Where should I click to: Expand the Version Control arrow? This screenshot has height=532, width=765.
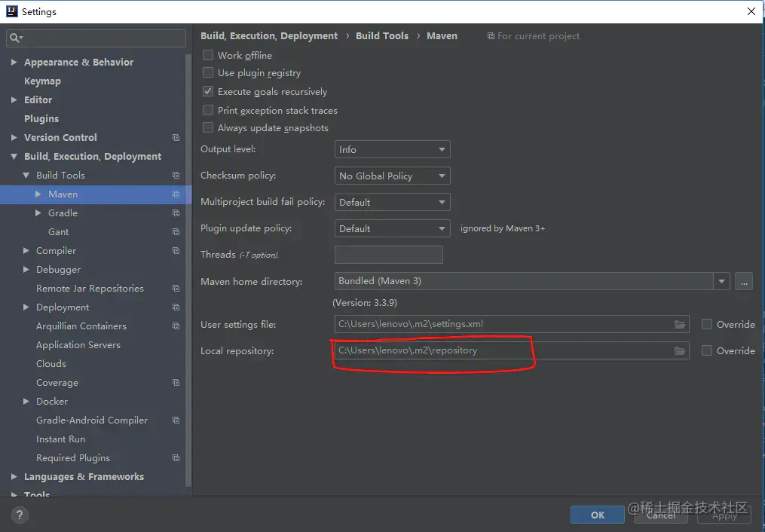[14, 137]
